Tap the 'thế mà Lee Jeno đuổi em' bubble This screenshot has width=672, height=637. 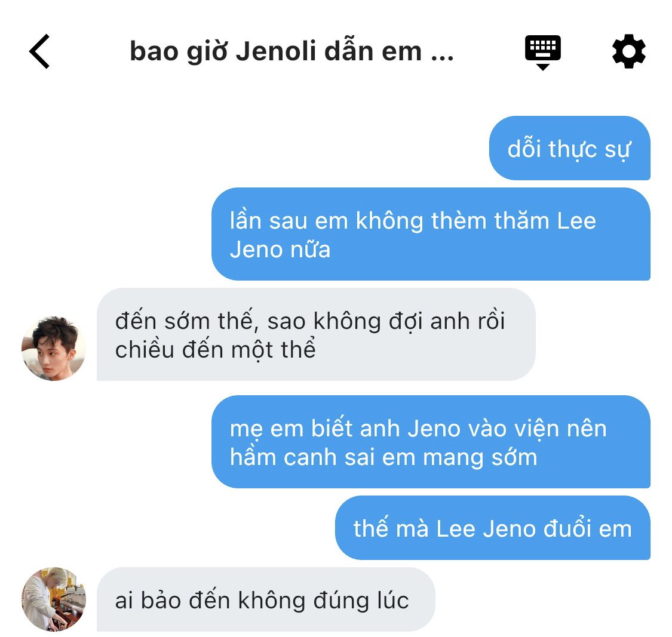click(492, 528)
